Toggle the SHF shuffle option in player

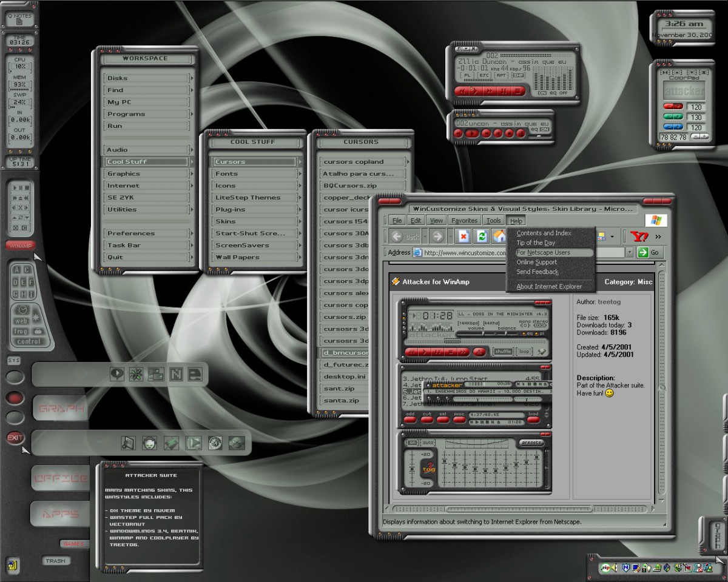click(518, 76)
